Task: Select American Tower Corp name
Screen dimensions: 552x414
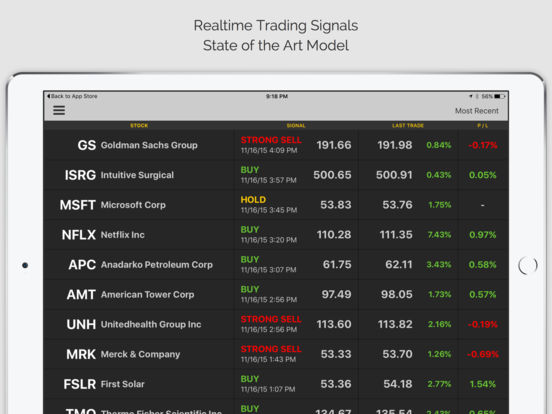Action: [x=148, y=295]
